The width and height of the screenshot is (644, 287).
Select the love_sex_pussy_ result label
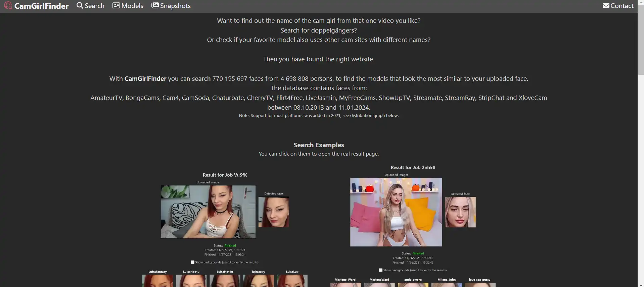tap(480, 280)
